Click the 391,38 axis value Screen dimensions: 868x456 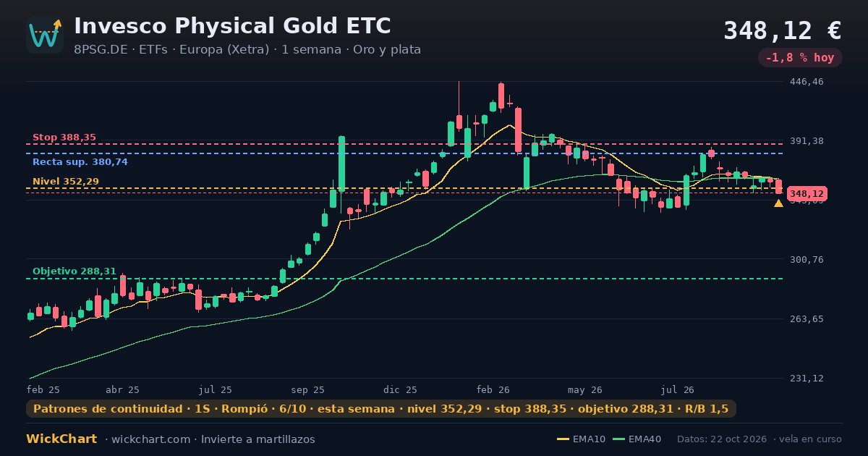tap(807, 141)
